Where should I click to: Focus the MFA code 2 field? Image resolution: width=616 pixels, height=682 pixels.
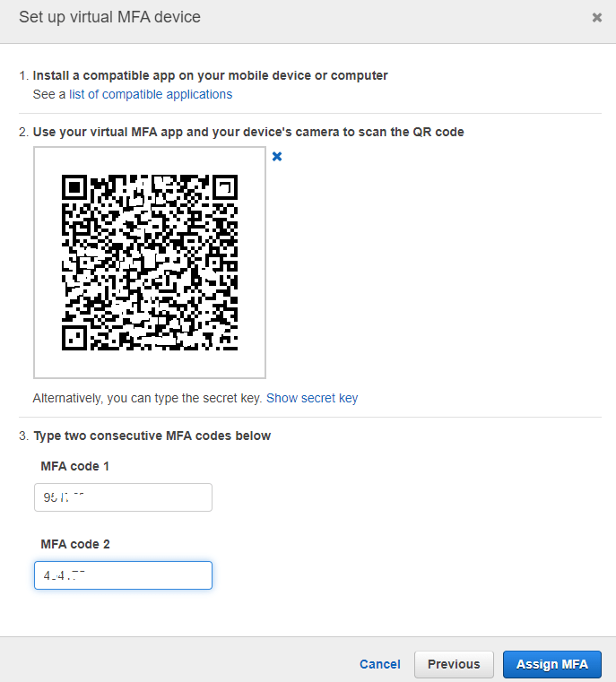pos(123,575)
